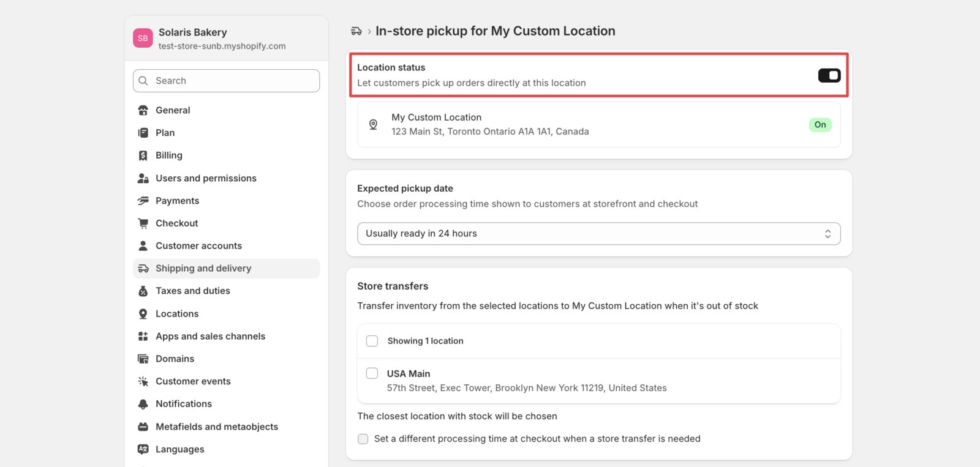Click the 123 Main St Toronto address
This screenshot has width=980, height=467.
tap(490, 132)
